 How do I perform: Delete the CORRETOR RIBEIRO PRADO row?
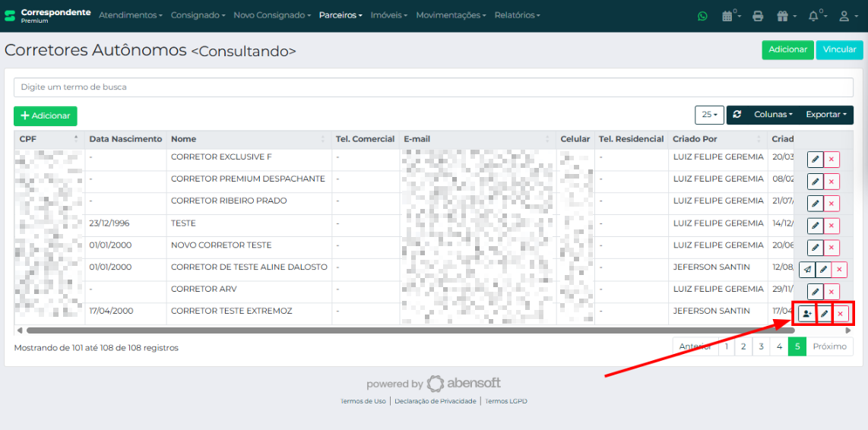(832, 204)
